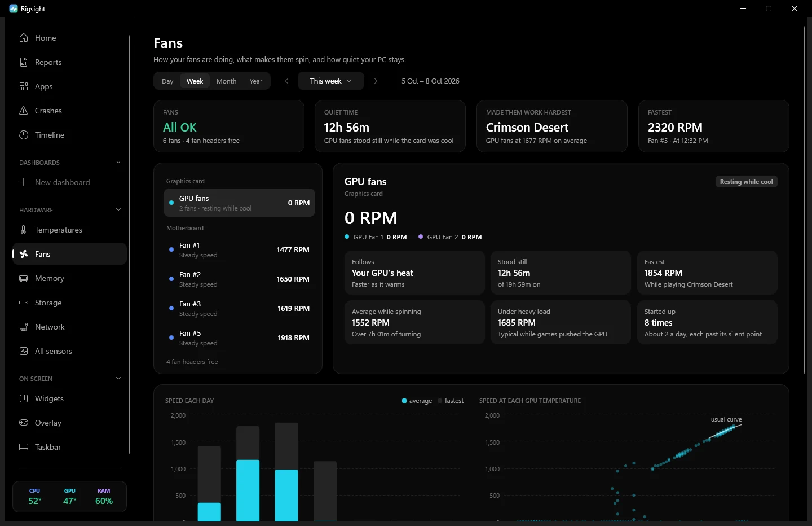812x526 pixels.
Task: Select the GPU fans row
Action: [239, 203]
